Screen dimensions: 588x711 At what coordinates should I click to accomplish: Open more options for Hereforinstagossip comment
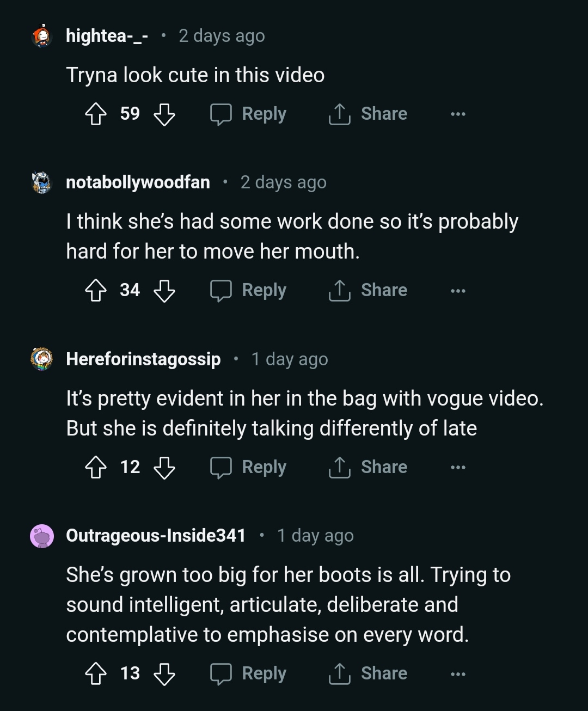coord(458,468)
